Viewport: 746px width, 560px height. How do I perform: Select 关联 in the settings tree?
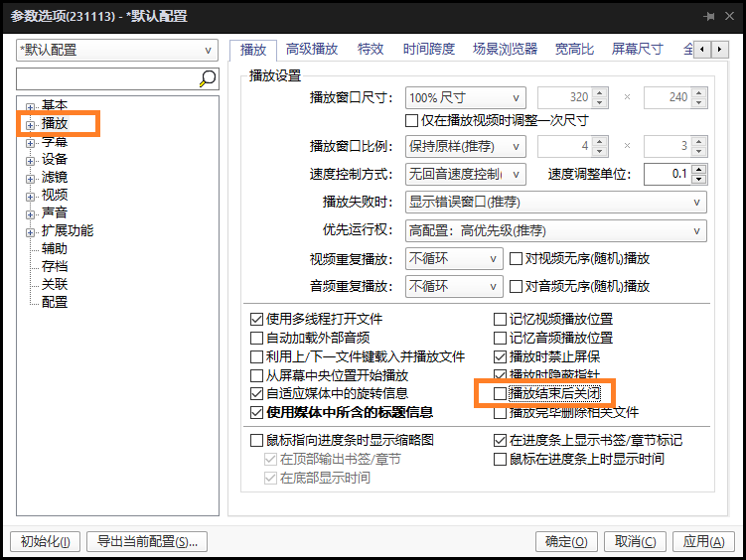pyautogui.click(x=55, y=284)
